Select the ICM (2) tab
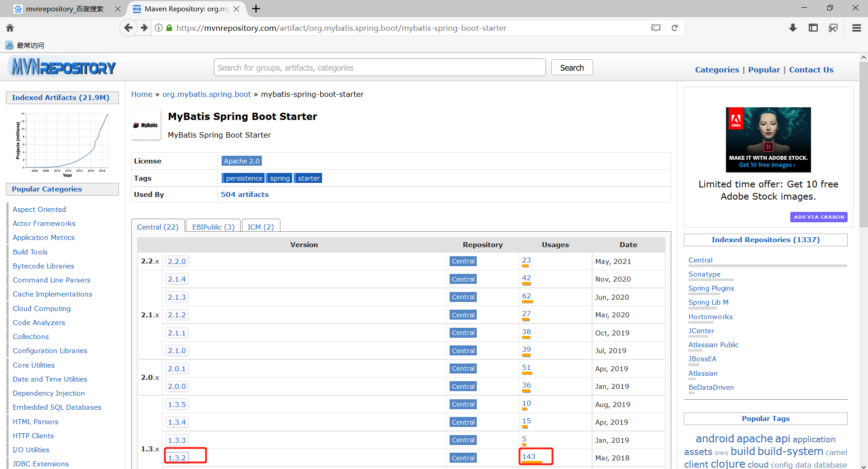 261,227
